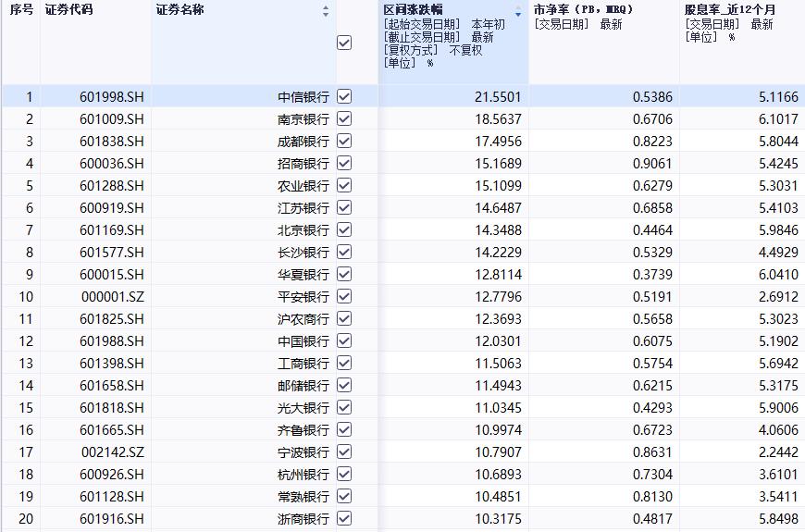
Task: Uncheck the checkbox for 中国银行
Action: pyautogui.click(x=344, y=341)
